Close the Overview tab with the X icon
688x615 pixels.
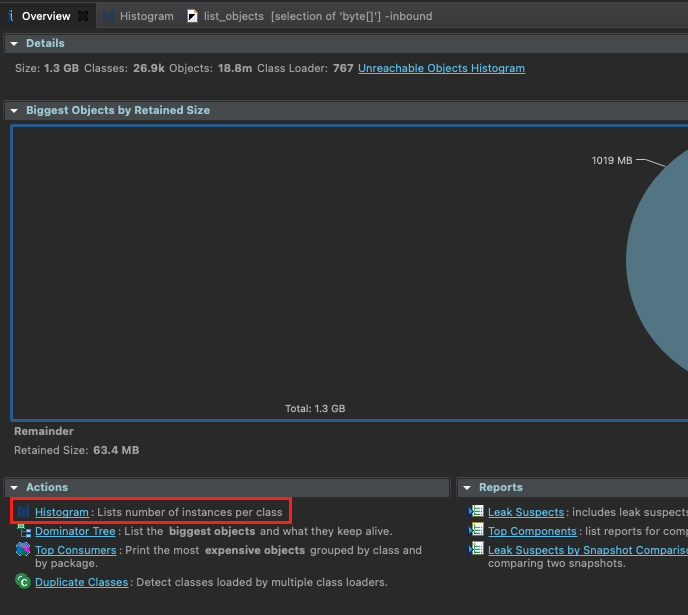(x=82, y=16)
